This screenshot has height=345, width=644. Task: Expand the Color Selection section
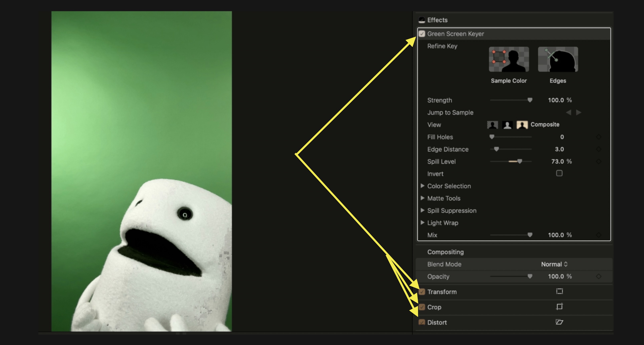click(422, 186)
